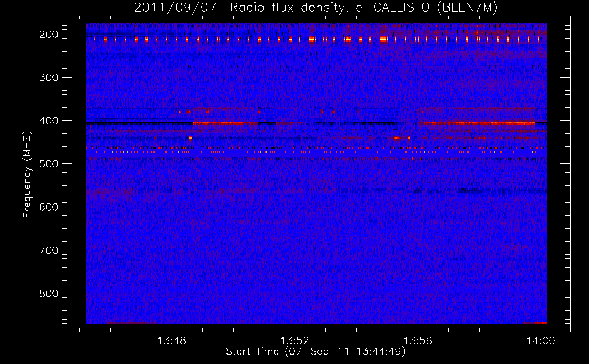Screen dimensions: 589x364
Task: Select the 600 frequency tick label
Action: (49, 207)
